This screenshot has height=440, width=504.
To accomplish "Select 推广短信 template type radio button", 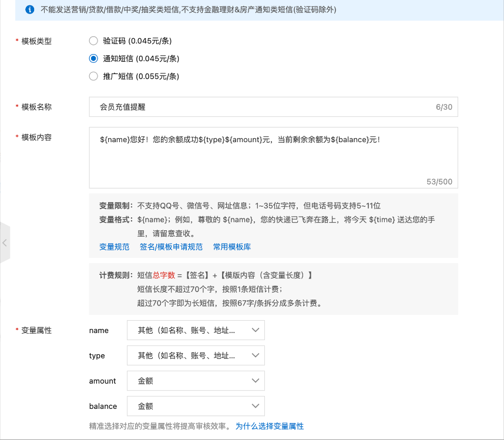I will (x=93, y=76).
